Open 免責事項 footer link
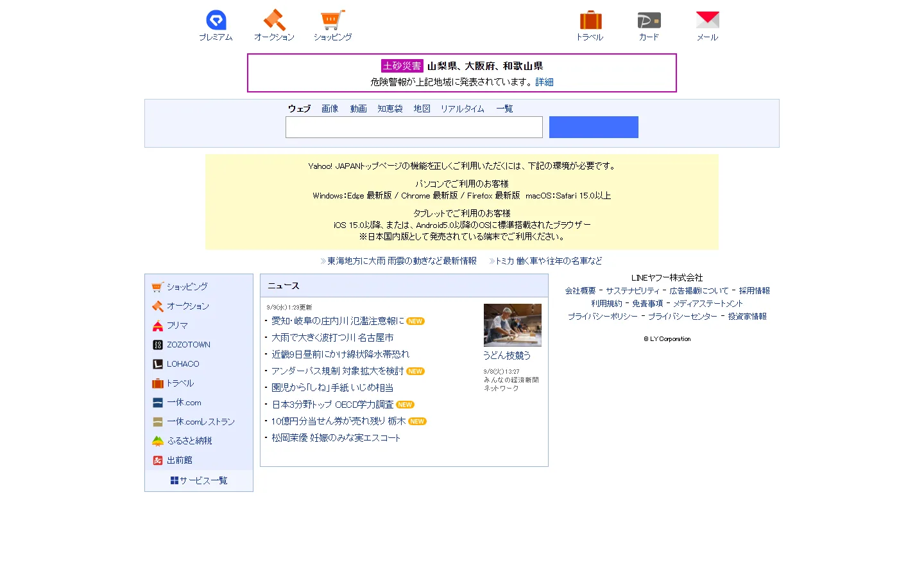 click(647, 304)
